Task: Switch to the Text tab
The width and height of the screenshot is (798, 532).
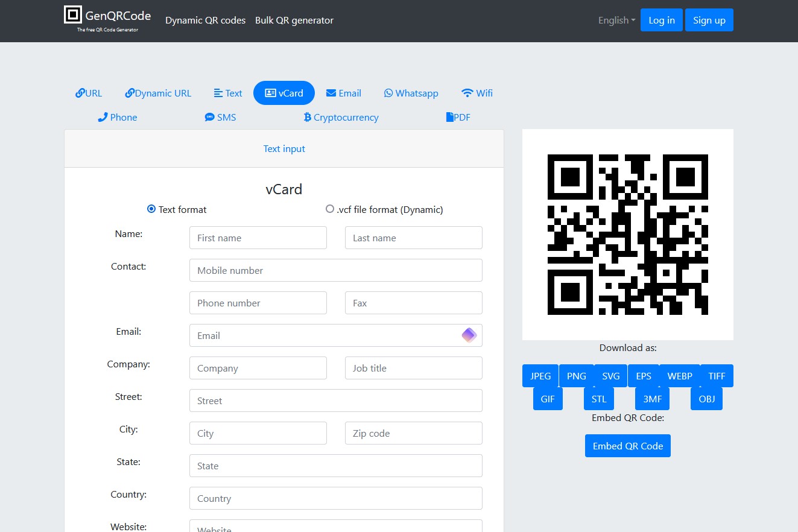Action: (x=228, y=93)
